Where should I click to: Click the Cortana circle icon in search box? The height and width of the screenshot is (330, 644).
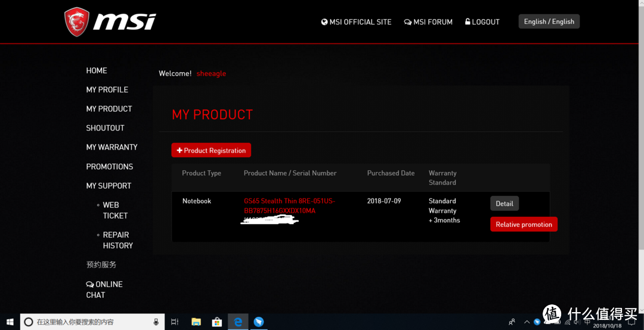coord(29,322)
